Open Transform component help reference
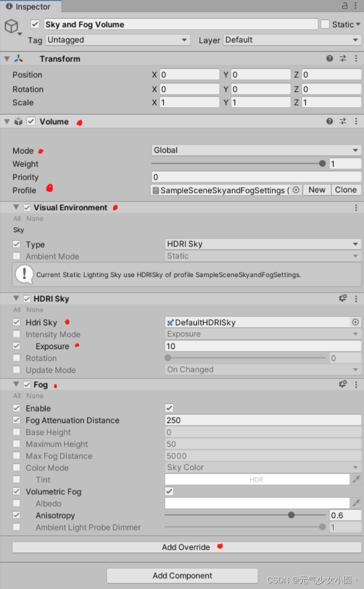 click(330, 59)
